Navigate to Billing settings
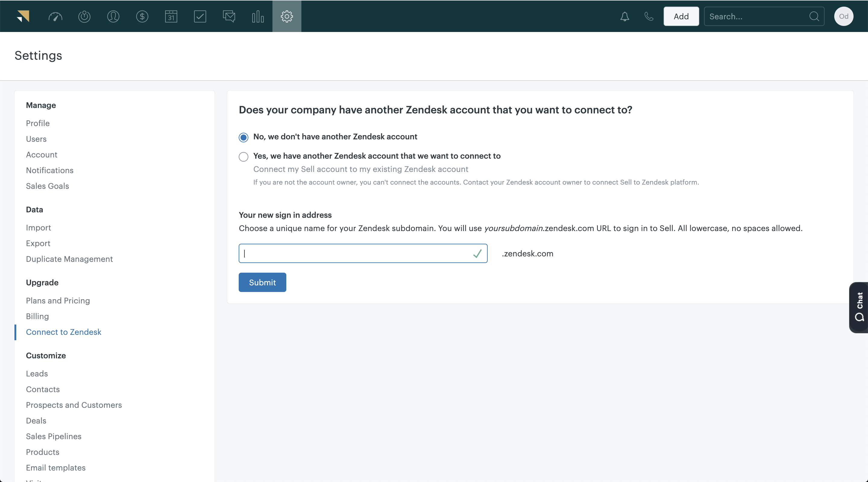The width and height of the screenshot is (868, 482). point(37,316)
